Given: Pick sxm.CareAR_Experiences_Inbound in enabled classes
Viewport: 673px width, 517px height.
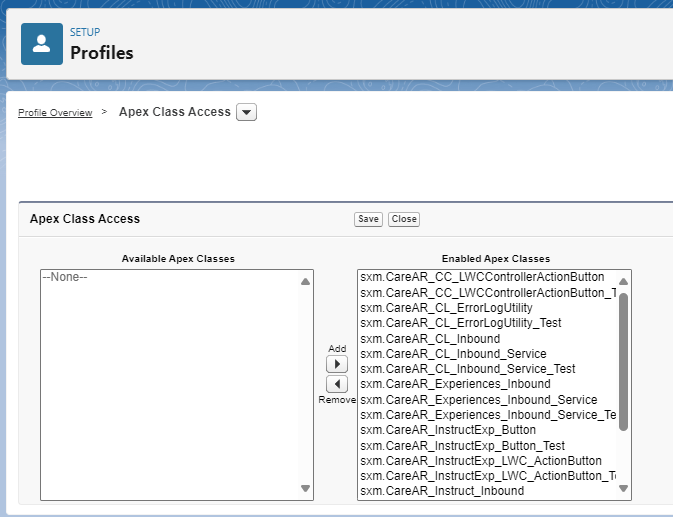Looking at the screenshot, I should pos(455,384).
